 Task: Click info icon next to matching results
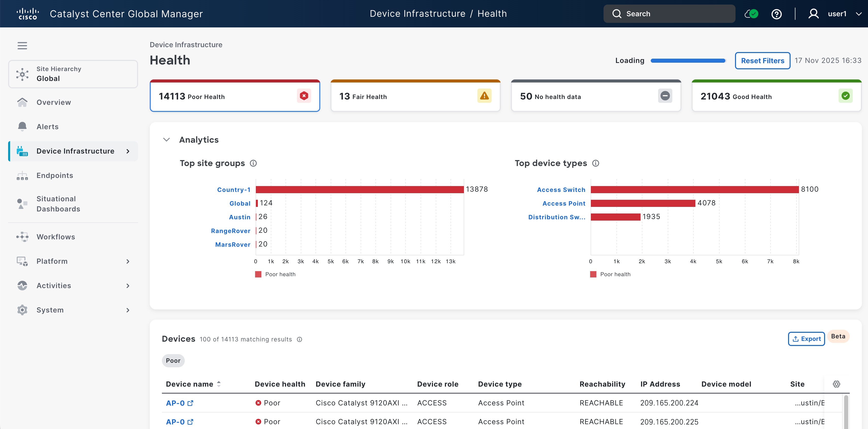[x=299, y=339]
